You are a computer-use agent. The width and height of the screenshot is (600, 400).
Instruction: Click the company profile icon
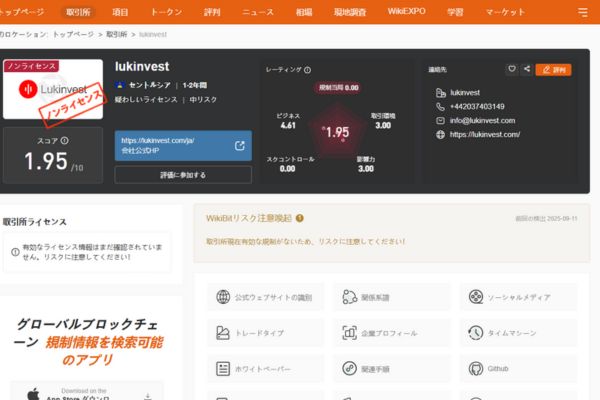click(x=349, y=333)
